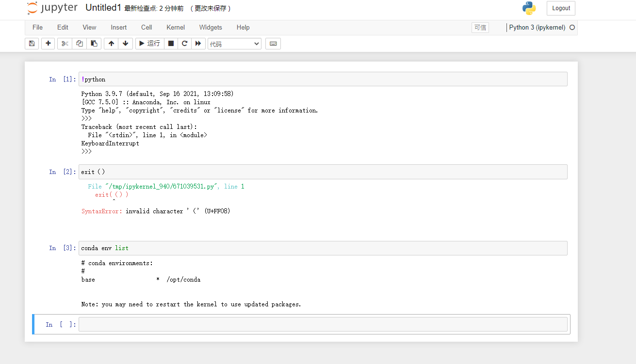
Task: Copy the selected cell icon
Action: click(x=79, y=43)
